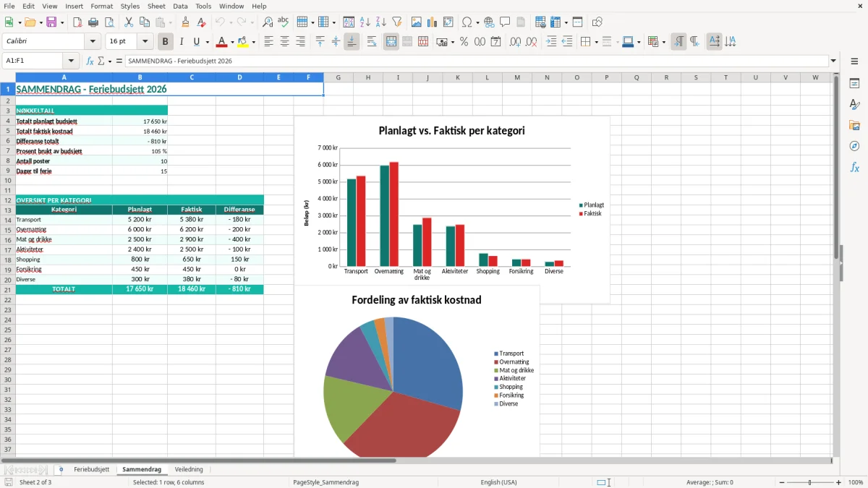The height and width of the screenshot is (488, 868).
Task: Toggle Wrap Text
Action: [x=372, y=42]
